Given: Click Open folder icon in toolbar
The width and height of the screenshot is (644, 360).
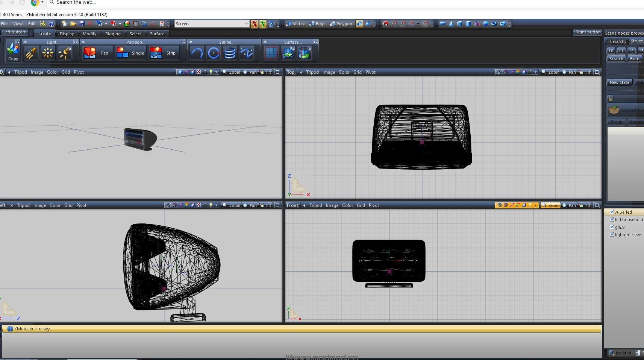Looking at the screenshot, I should (73, 24).
